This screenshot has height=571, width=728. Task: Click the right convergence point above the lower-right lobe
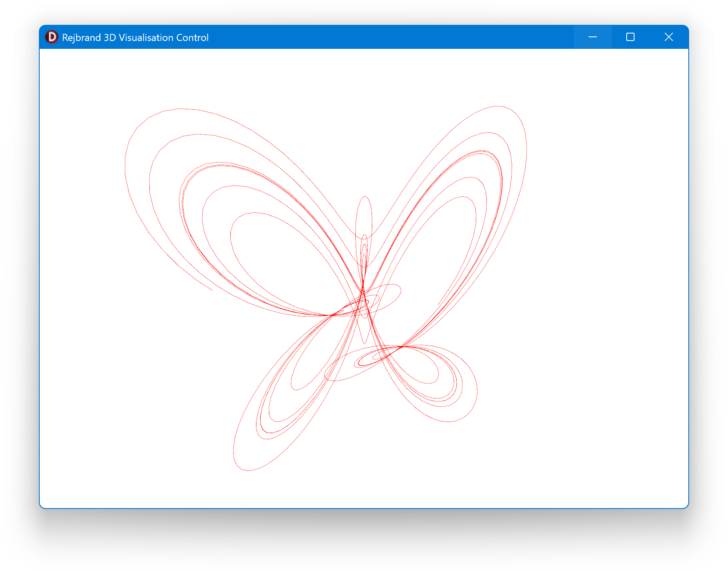(401, 347)
